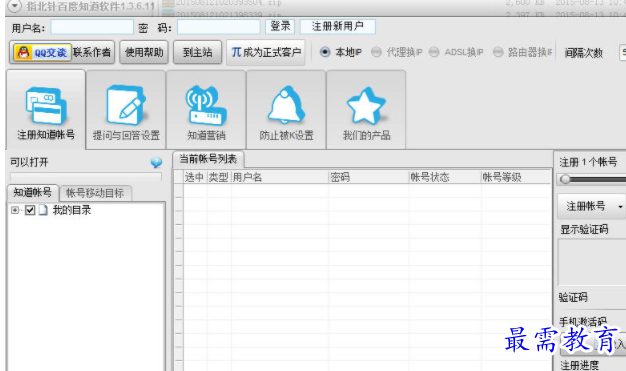
Task: Click the 到主站 button
Action: pyautogui.click(x=197, y=52)
